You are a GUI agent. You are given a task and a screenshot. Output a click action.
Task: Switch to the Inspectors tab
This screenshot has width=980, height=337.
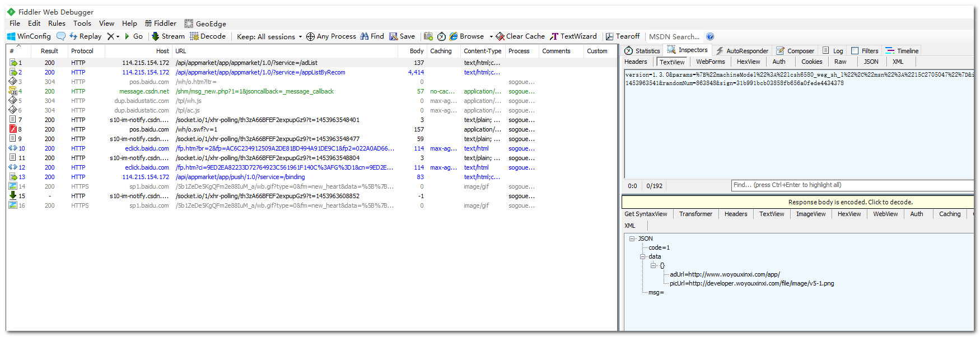[x=688, y=50]
